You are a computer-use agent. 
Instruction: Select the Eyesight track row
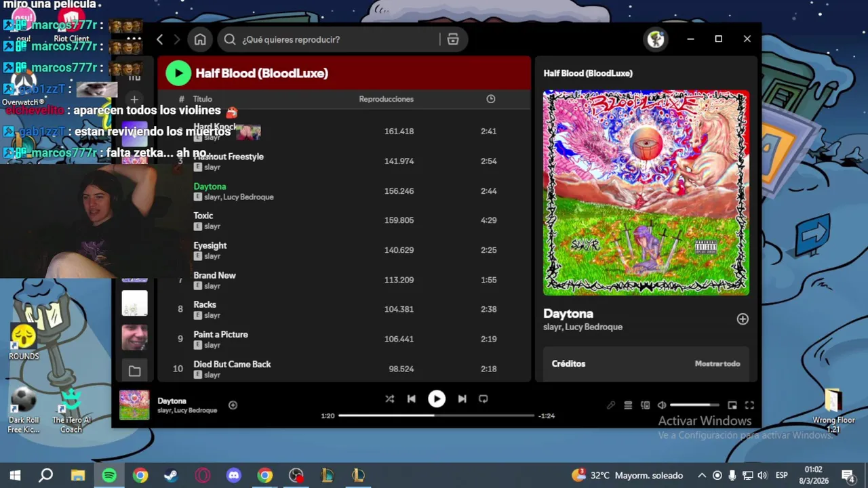pyautogui.click(x=344, y=250)
